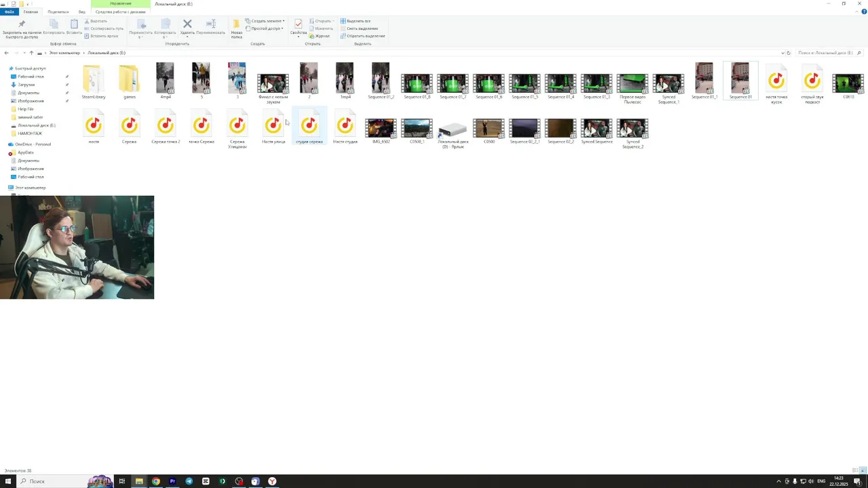Select the Sequence 01_5 video
This screenshot has width=868, height=488.
(x=524, y=86)
